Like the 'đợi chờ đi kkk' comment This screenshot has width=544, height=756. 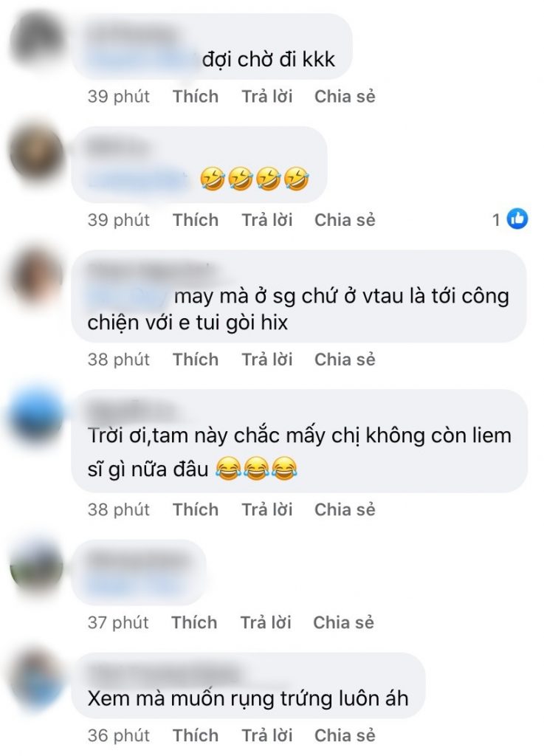(196, 97)
